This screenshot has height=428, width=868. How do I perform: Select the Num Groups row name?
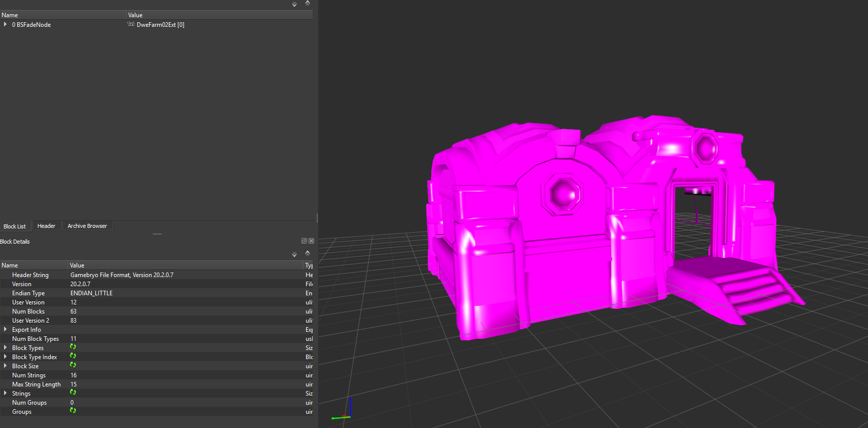click(x=29, y=403)
